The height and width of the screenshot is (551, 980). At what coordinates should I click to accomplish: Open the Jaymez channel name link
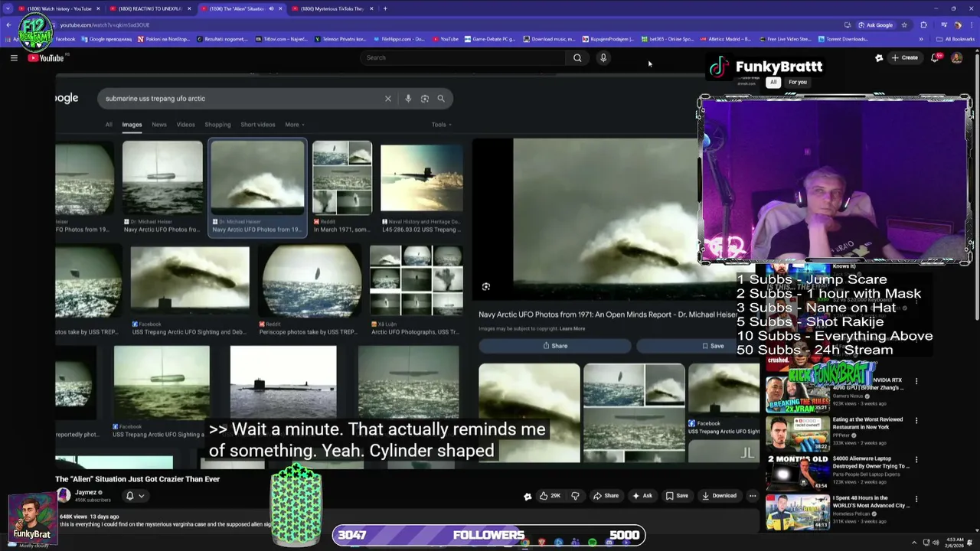[86, 493]
